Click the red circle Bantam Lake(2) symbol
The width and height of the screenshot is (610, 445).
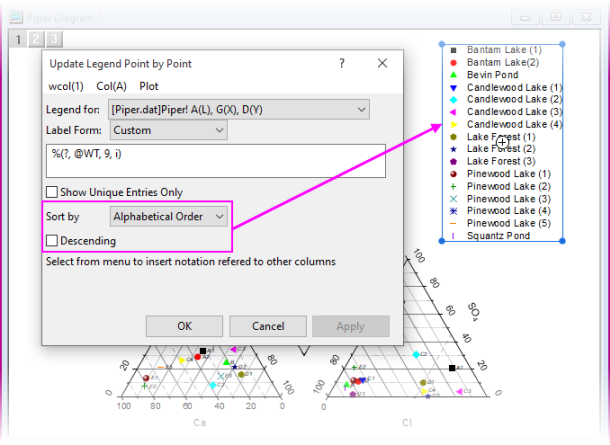point(453,62)
